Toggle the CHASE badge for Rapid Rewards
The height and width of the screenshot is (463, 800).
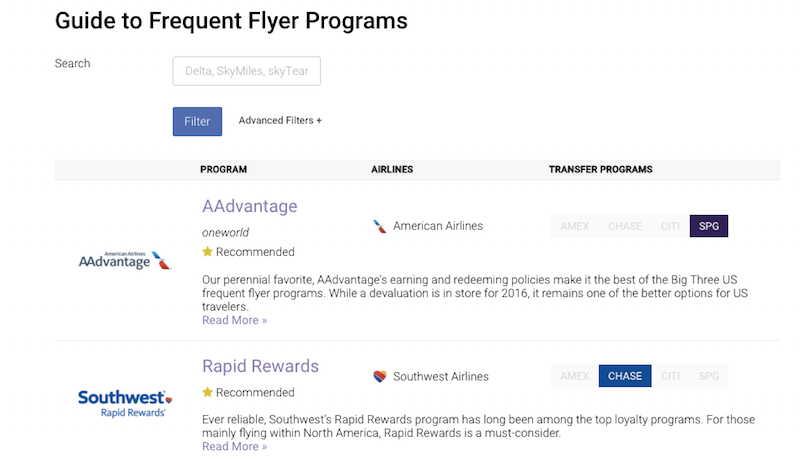click(625, 376)
